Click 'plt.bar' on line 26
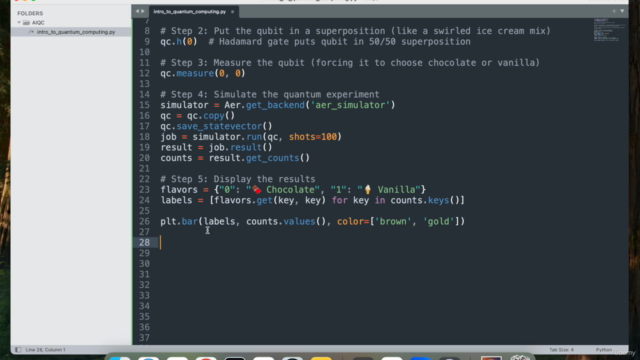 (x=179, y=222)
